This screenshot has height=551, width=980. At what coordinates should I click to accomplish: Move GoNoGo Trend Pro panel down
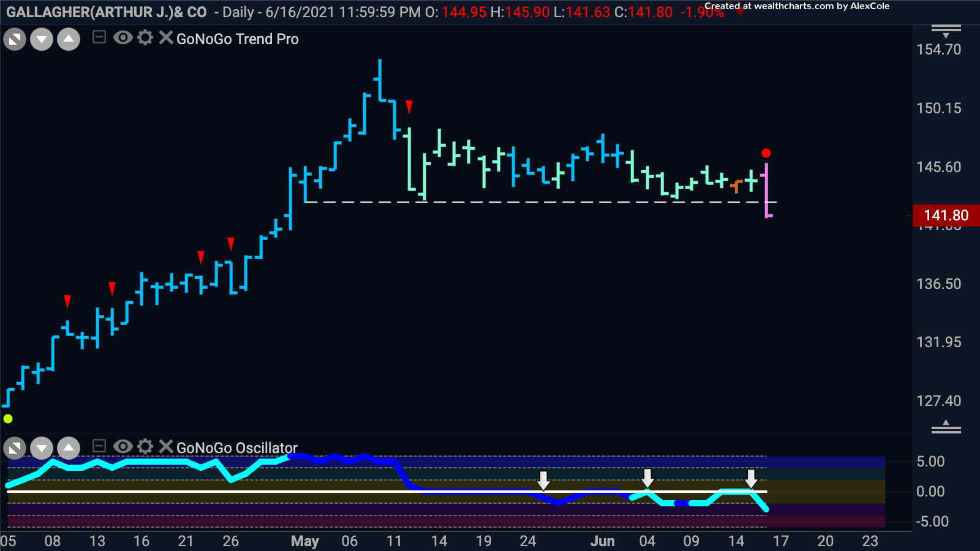42,40
